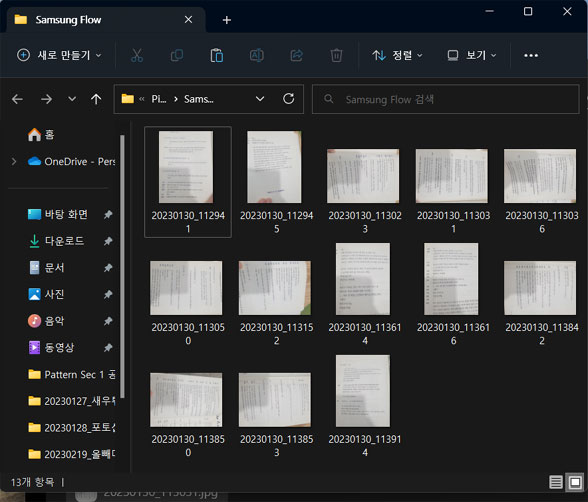Screen dimensions: 588x502
Task: Click the Pi... breadcrumb in address bar
Action: tap(159, 99)
